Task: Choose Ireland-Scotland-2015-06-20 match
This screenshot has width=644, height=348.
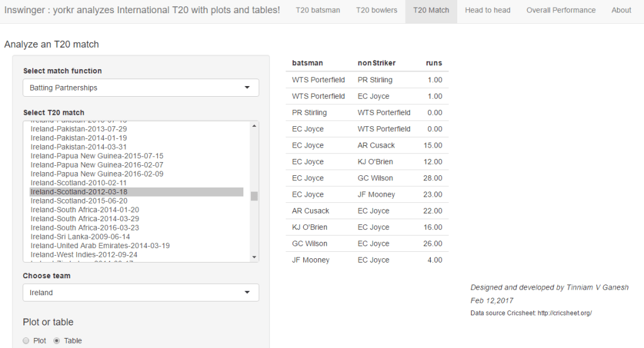Action: [79, 201]
